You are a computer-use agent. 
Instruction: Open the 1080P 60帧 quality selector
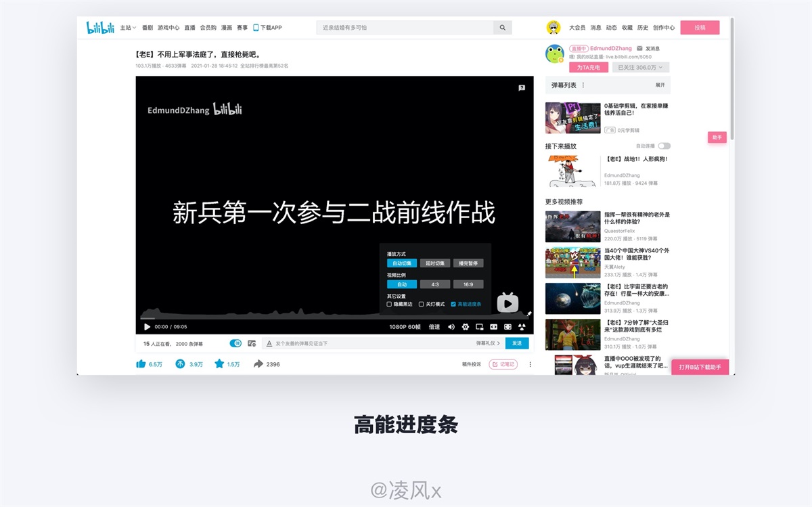[x=405, y=327]
